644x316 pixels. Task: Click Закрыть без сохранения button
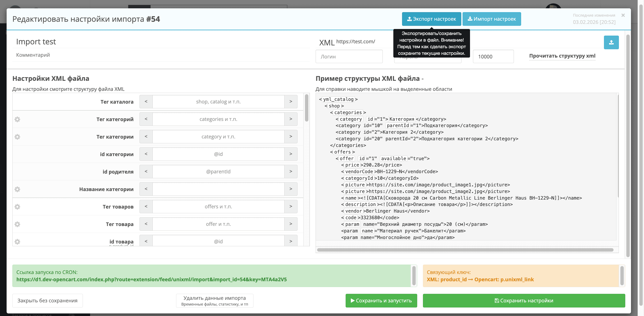pyautogui.click(x=47, y=300)
